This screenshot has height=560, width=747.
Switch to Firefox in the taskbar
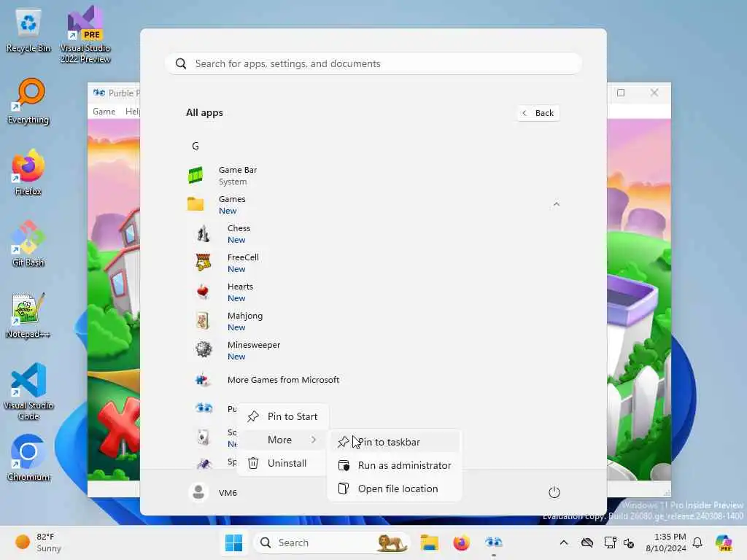[x=461, y=542]
